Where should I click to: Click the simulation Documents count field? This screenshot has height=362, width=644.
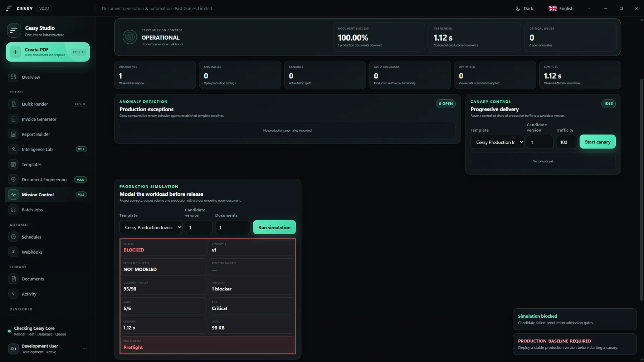233,227
